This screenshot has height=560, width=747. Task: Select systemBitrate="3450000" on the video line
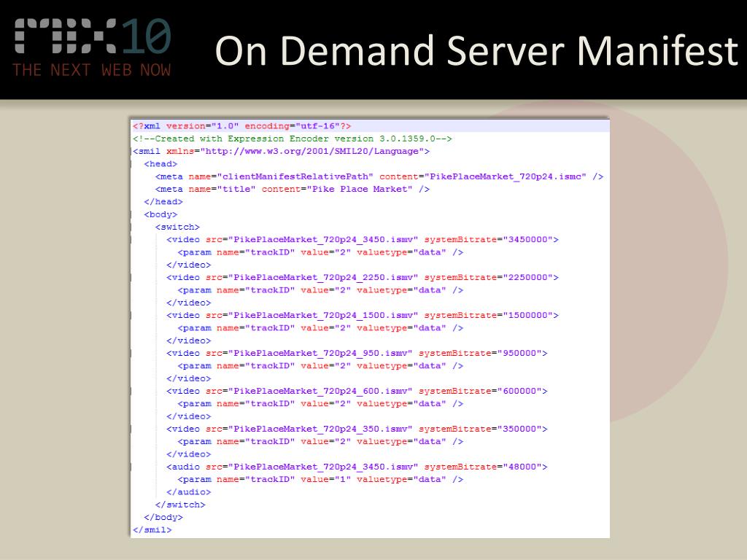point(489,239)
